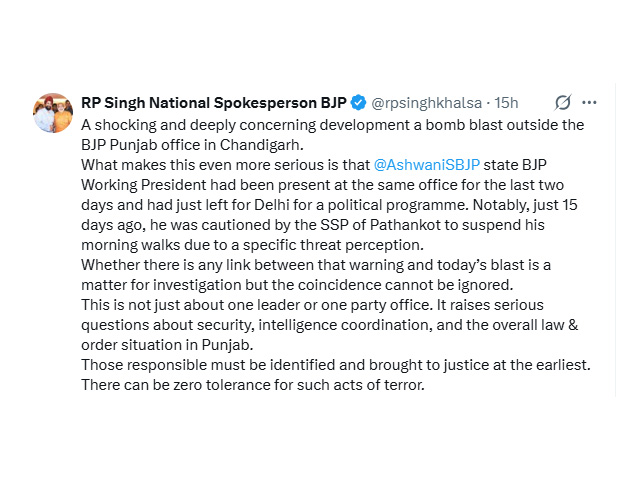The height and width of the screenshot is (480, 640).
Task: Click the 15h post timestamp
Action: pos(506,103)
